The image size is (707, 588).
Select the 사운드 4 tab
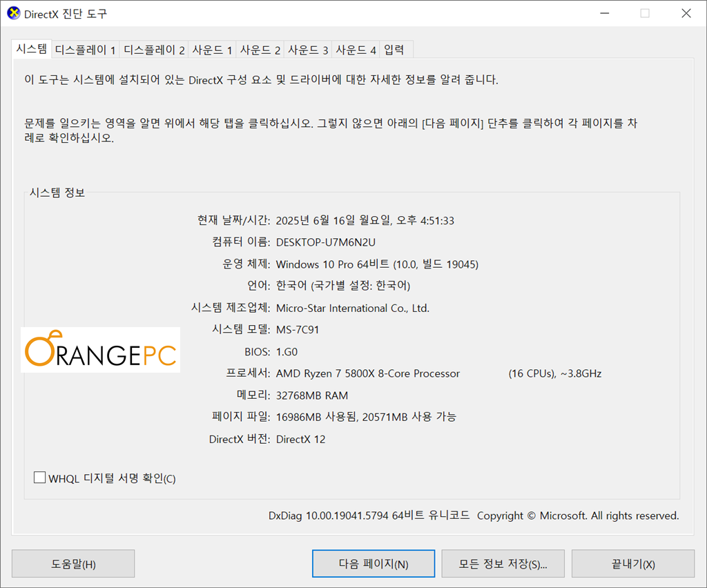coord(356,50)
